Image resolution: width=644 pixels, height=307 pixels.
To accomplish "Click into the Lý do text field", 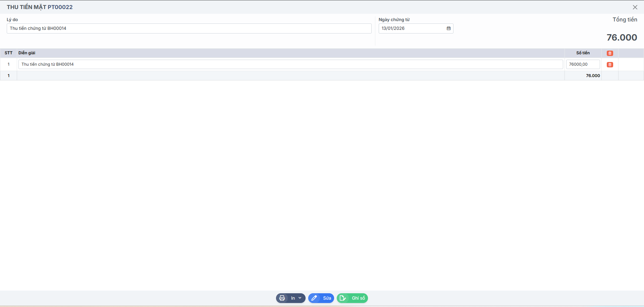I will [189, 28].
